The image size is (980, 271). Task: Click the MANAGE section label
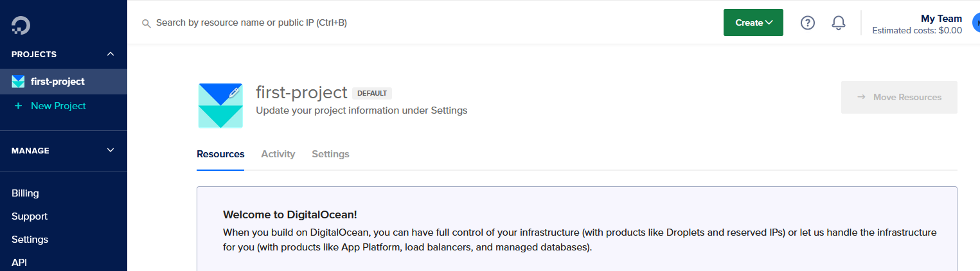30,150
